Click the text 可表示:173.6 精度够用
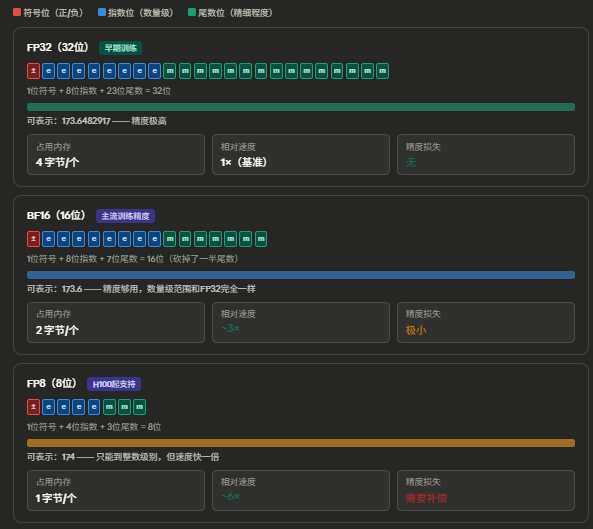This screenshot has height=529, width=593. [x=141, y=289]
